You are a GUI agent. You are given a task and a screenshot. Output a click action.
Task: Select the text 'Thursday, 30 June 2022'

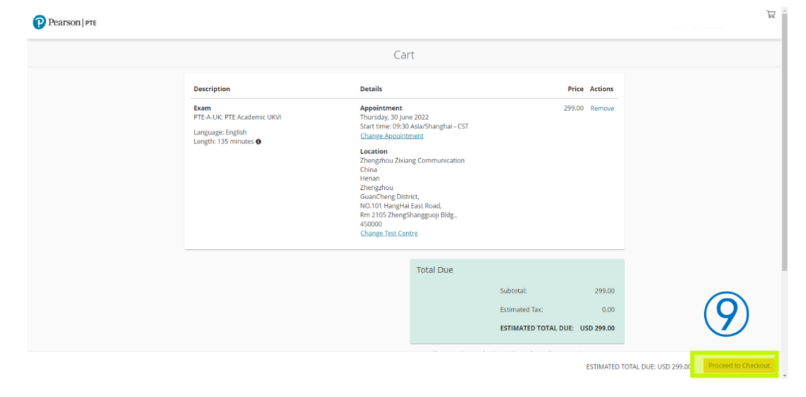394,117
